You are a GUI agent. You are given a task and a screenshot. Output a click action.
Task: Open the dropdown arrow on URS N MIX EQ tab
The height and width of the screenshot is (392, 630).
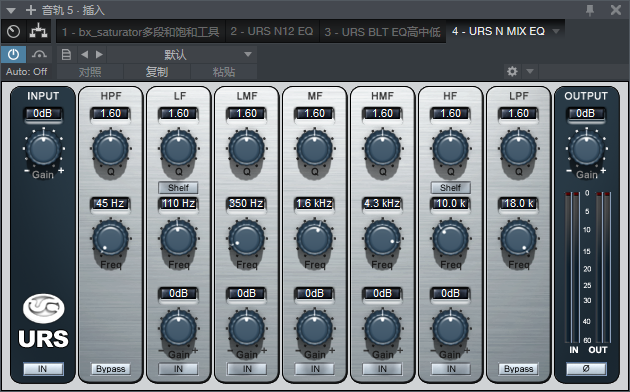pyautogui.click(x=556, y=31)
